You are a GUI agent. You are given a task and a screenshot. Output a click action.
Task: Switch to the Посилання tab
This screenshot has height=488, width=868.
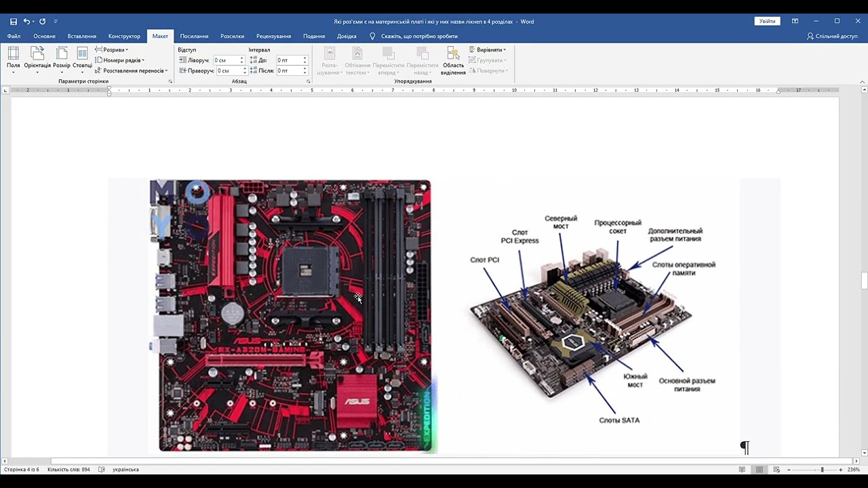pos(194,36)
